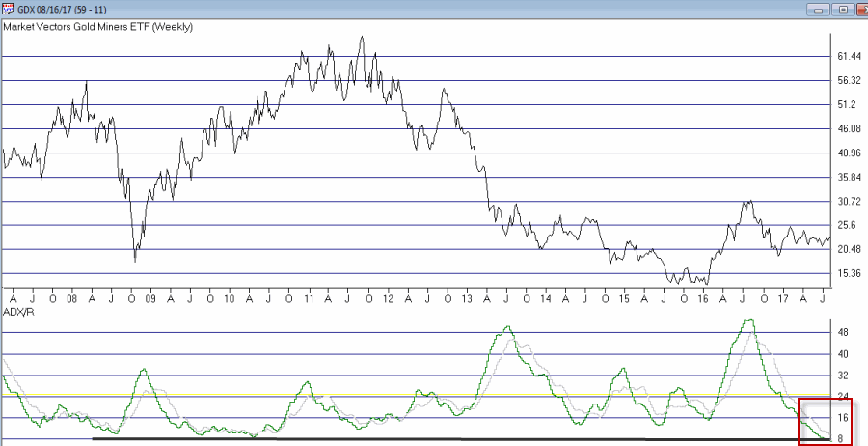This screenshot has width=868, height=446.
Task: Click the 15.36 price axis value
Action: click(x=850, y=274)
